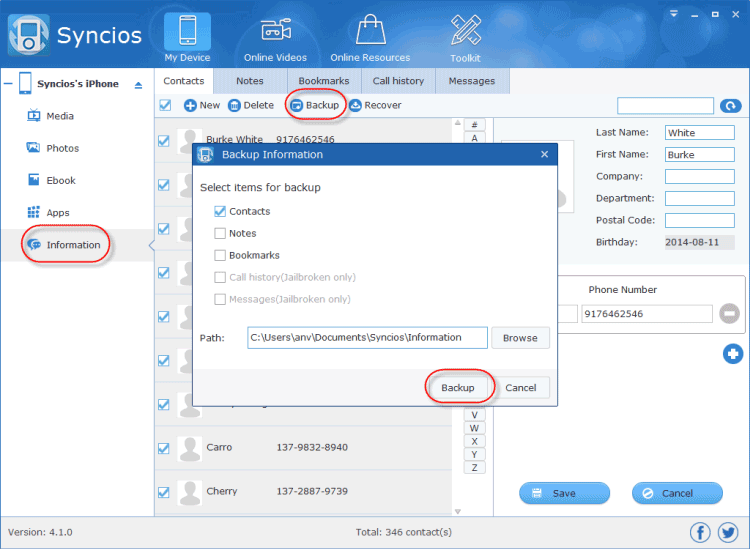The height and width of the screenshot is (549, 750).
Task: Select Carro 137-9832-8940 contact row
Action: (x=303, y=448)
